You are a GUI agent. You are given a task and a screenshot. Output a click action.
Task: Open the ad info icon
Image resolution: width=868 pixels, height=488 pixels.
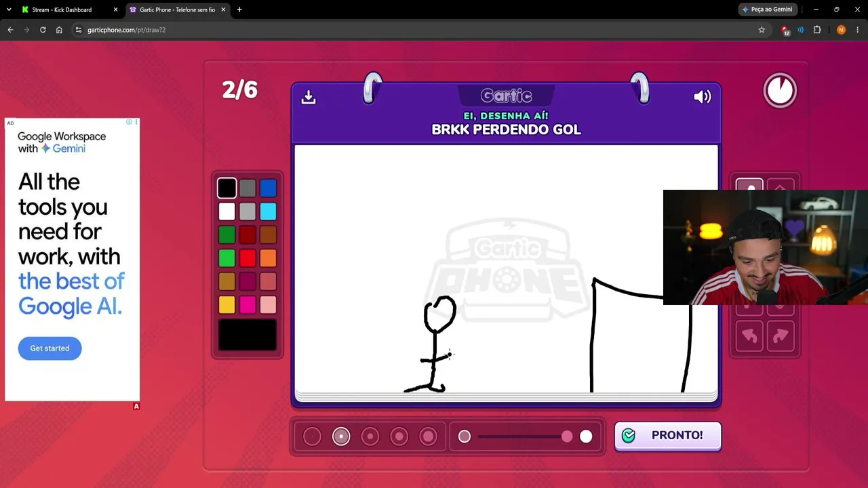click(129, 122)
